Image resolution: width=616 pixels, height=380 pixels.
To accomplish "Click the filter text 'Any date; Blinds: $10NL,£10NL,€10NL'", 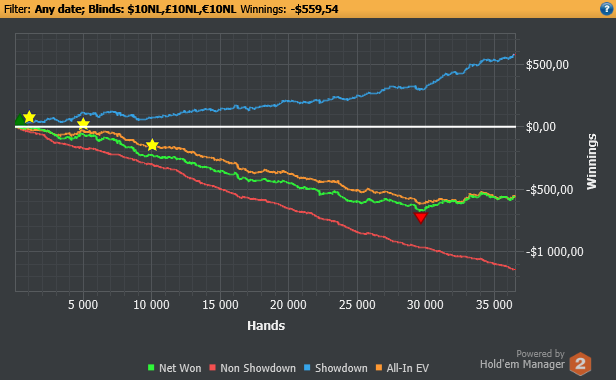I will (136, 9).
